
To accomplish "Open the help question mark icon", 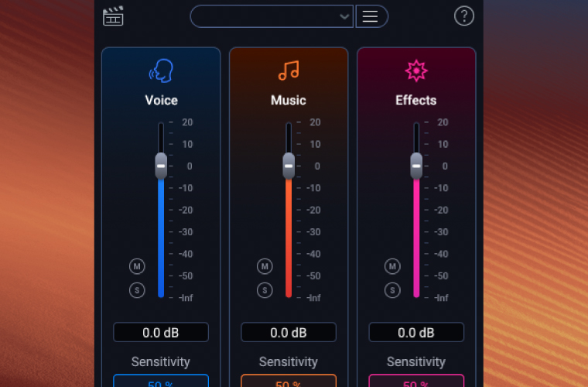I will click(x=463, y=16).
